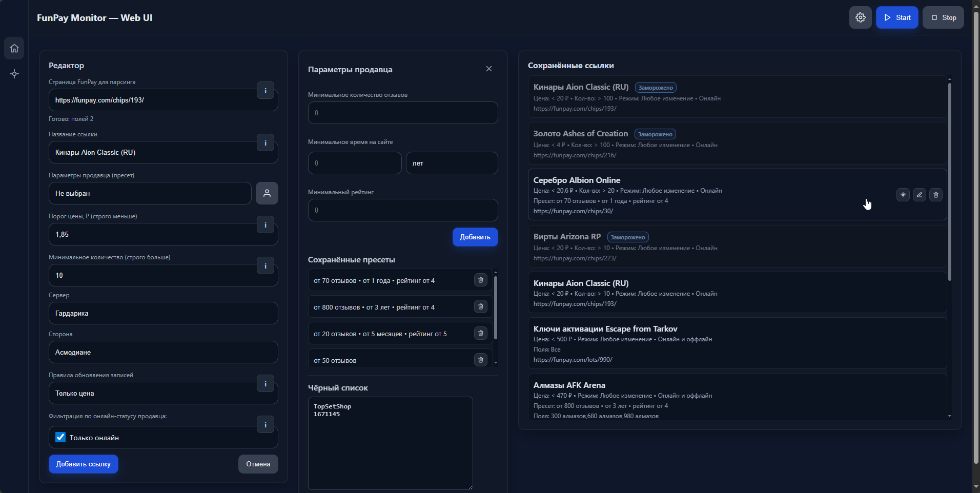Delete preset 'от 800 отзывов'
This screenshot has width=980, height=493.
tap(480, 307)
